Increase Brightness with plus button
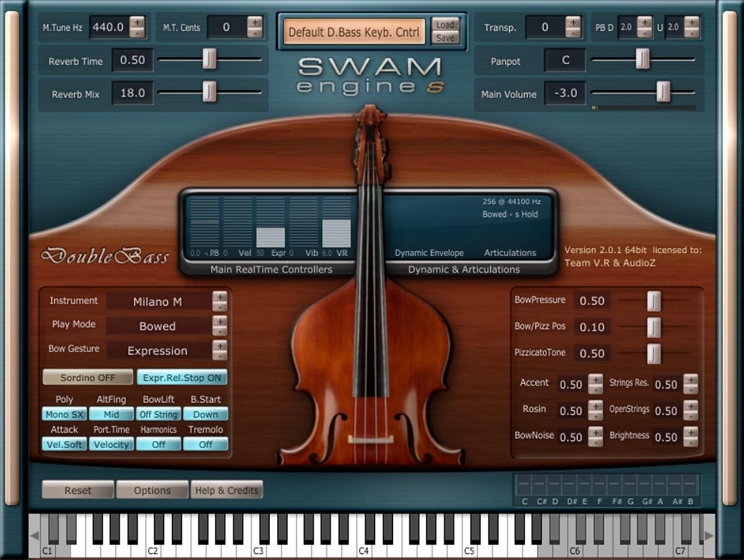Viewport: 744px width, 560px height. (x=691, y=432)
